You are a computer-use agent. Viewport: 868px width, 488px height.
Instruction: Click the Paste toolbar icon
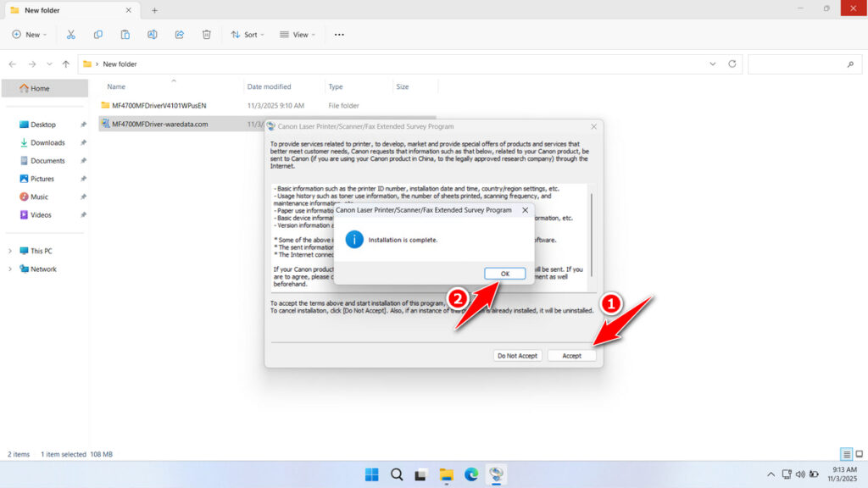[125, 34]
